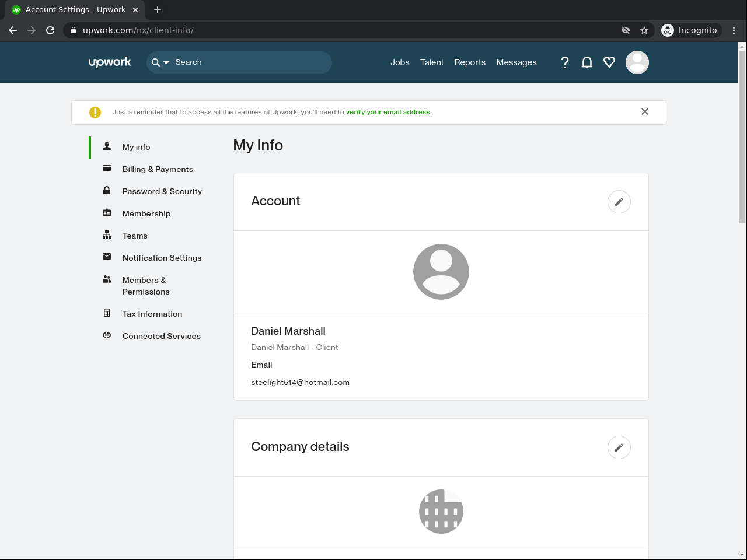This screenshot has width=747, height=560.
Task: Open the notifications bell icon
Action: point(587,62)
